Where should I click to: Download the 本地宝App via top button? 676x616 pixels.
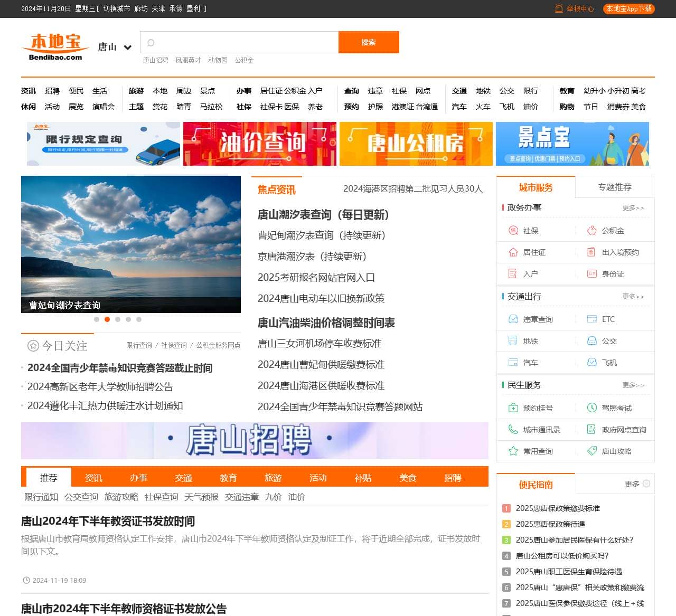pos(628,9)
